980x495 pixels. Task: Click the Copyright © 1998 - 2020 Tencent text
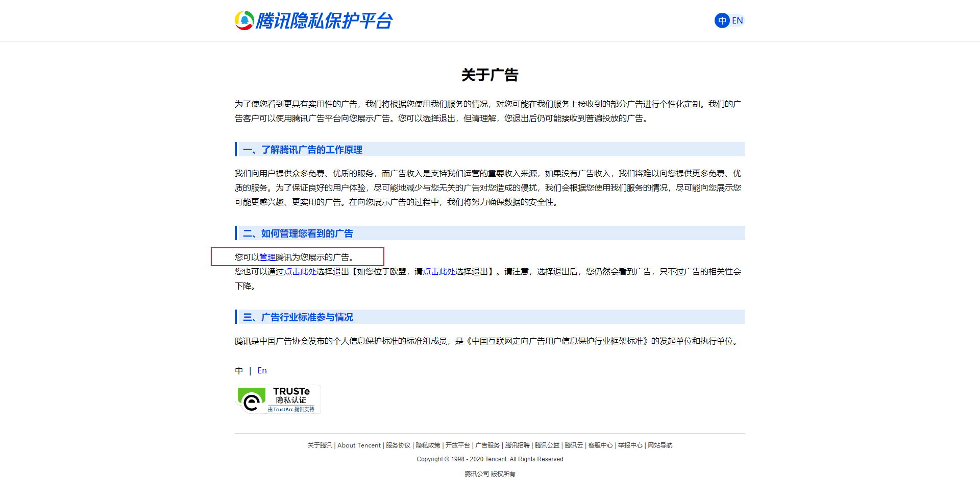(x=490, y=459)
